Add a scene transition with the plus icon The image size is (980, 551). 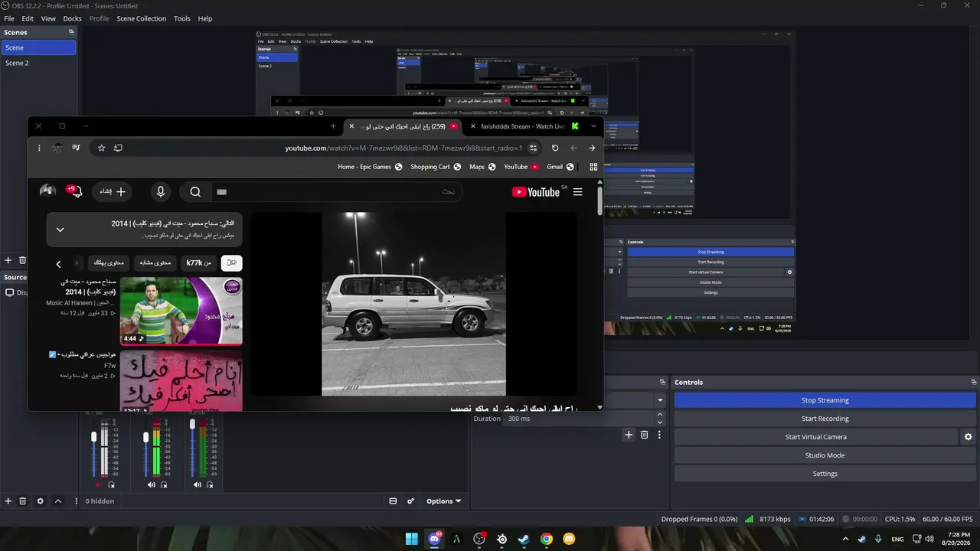629,435
